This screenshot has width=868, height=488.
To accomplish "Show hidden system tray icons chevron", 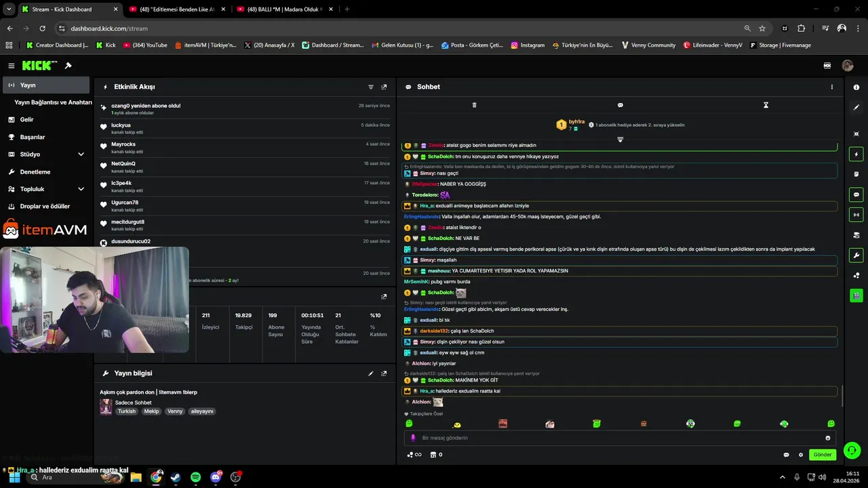I will 782,477.
